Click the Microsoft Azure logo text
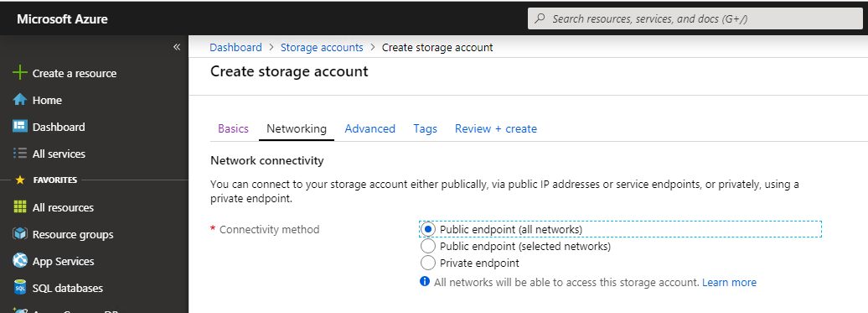The height and width of the screenshot is (313, 868). 62,19
